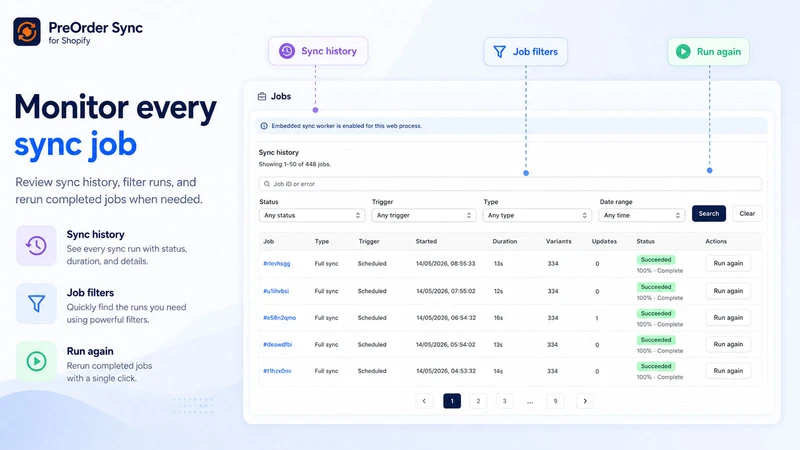The height and width of the screenshot is (450, 800).
Task: Click the text "Showing 1-50 of 448 jobs."
Action: (294, 164)
